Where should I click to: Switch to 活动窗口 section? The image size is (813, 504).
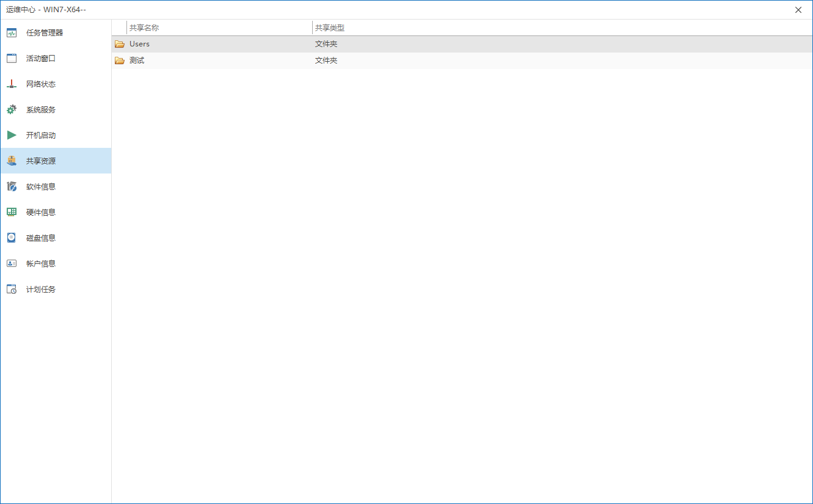[56, 58]
